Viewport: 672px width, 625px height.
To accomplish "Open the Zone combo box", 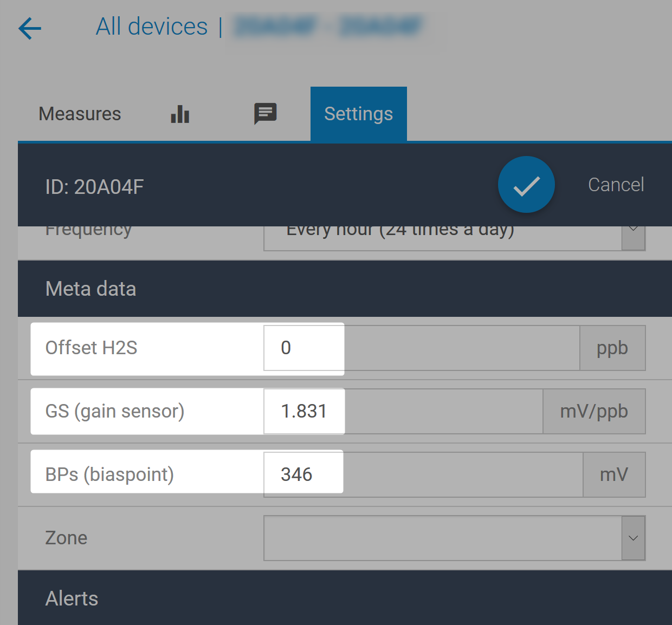I will [x=442, y=538].
